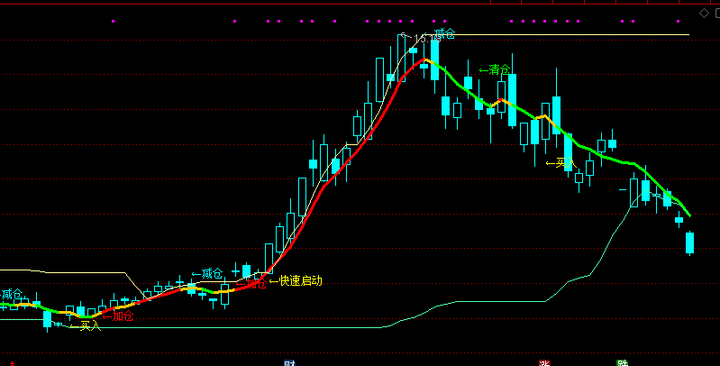The height and width of the screenshot is (366, 720).
Task: Click the blue 财 marker on bottom axis
Action: click(290, 363)
